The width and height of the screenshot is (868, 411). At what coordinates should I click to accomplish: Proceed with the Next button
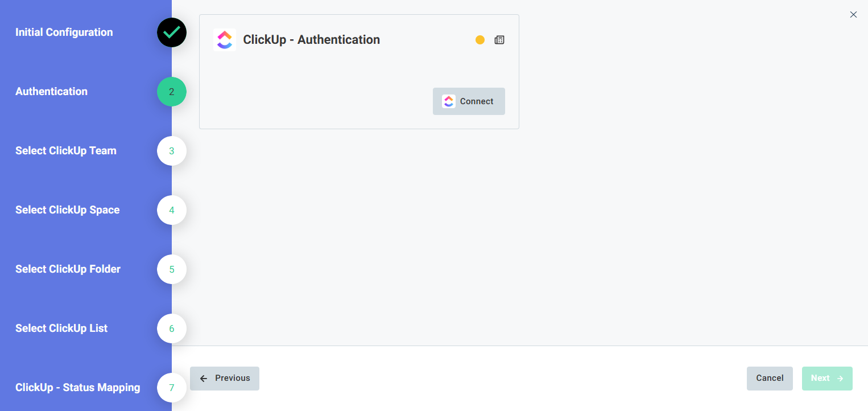point(827,379)
